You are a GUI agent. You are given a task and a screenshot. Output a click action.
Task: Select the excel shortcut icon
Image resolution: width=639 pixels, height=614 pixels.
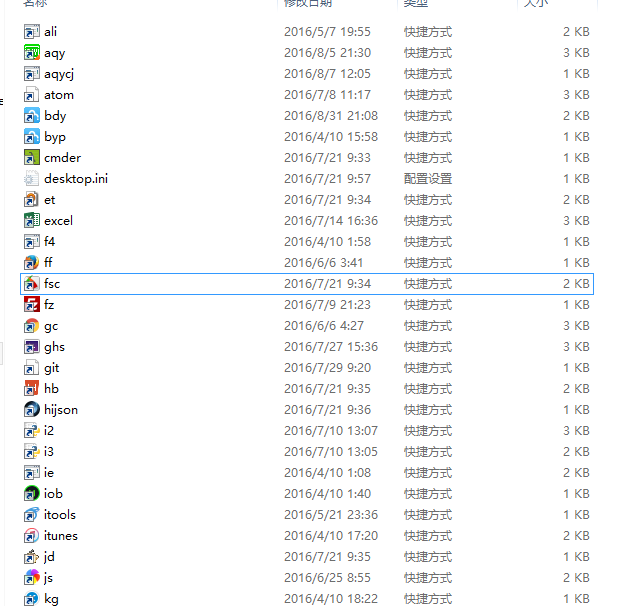[32, 220]
